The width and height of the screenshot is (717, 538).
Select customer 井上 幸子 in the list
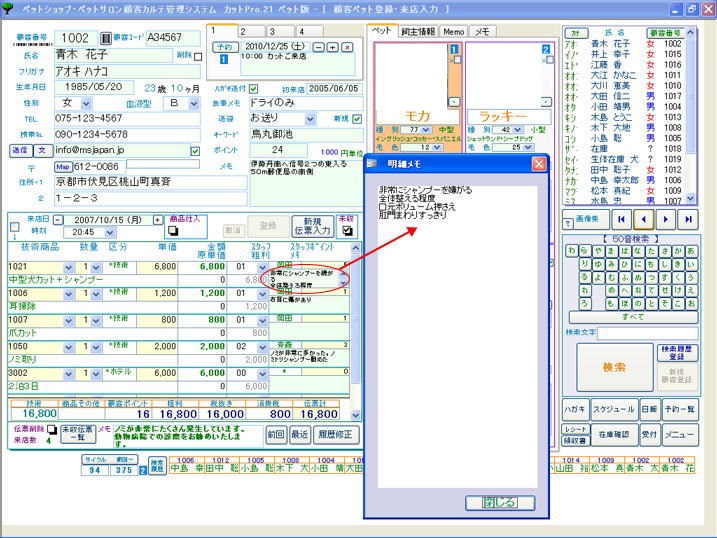click(623, 54)
